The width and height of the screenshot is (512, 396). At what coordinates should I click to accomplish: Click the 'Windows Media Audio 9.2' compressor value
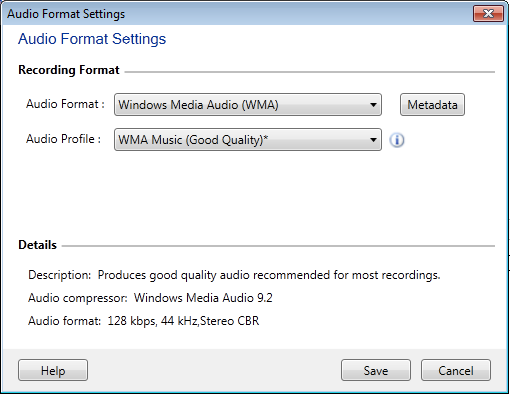[x=203, y=298]
